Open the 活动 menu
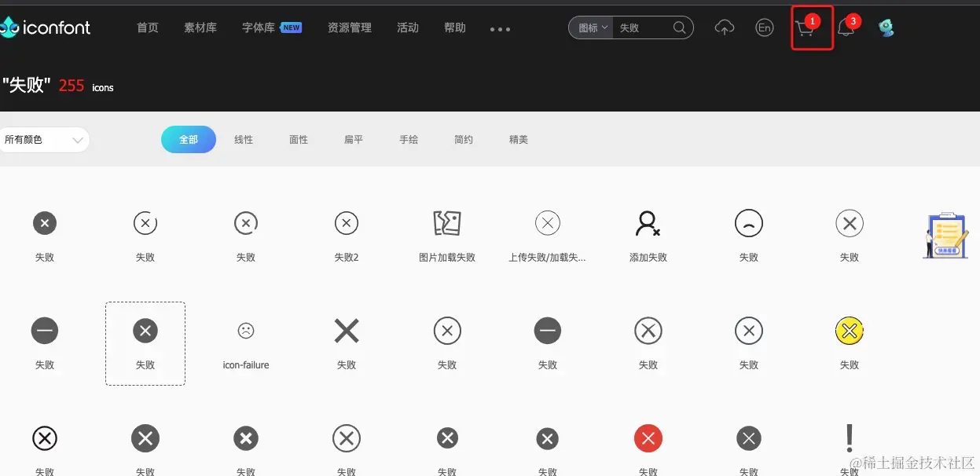Image resolution: width=980 pixels, height=476 pixels. click(408, 27)
